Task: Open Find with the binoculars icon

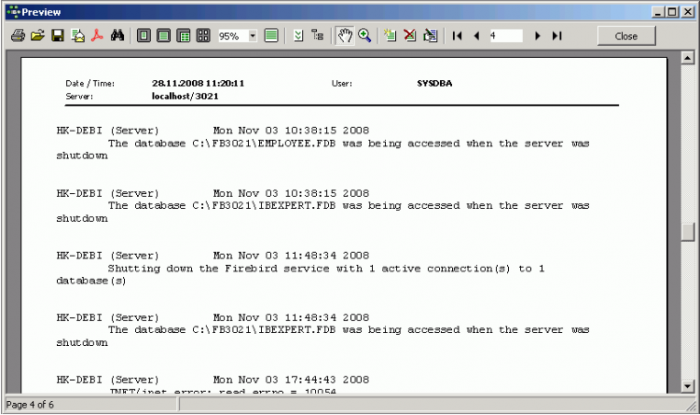Action: pos(117,36)
